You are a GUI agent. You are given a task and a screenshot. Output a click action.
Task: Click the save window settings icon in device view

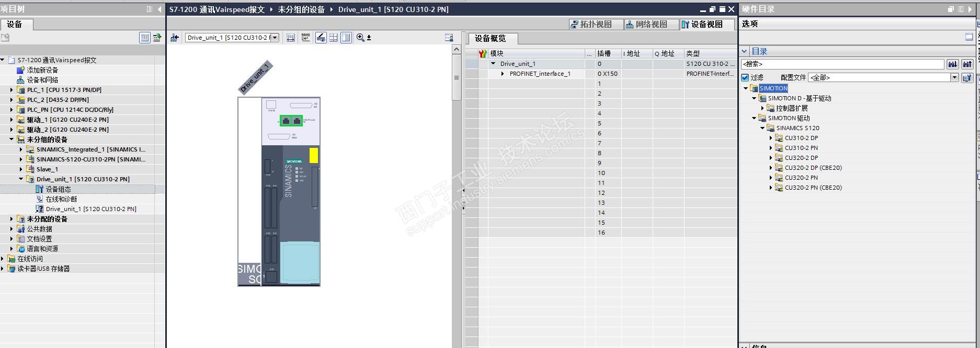pyautogui.click(x=449, y=38)
